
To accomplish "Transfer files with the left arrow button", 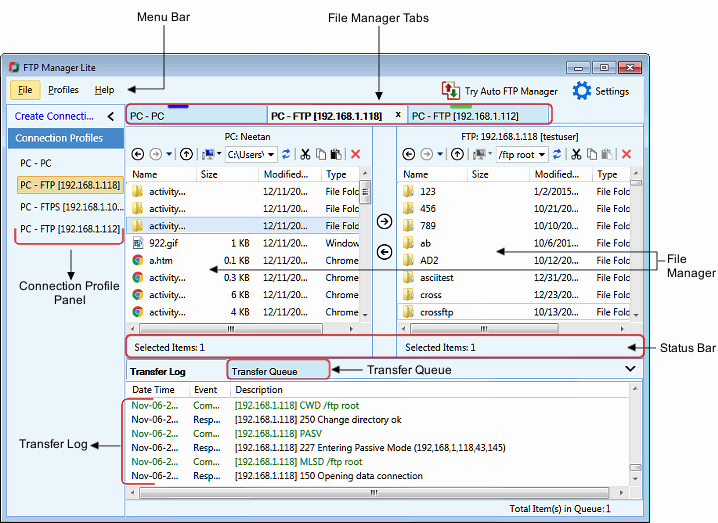I will pyautogui.click(x=384, y=252).
